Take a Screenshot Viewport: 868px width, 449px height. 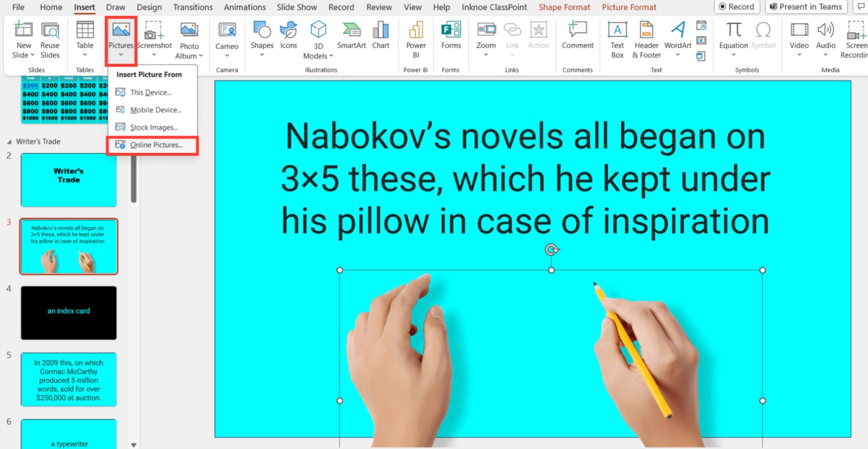[154, 37]
